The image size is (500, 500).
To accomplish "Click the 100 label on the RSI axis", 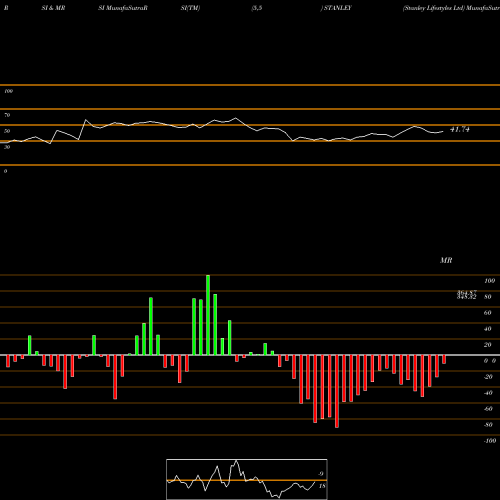I will [x=8, y=91].
